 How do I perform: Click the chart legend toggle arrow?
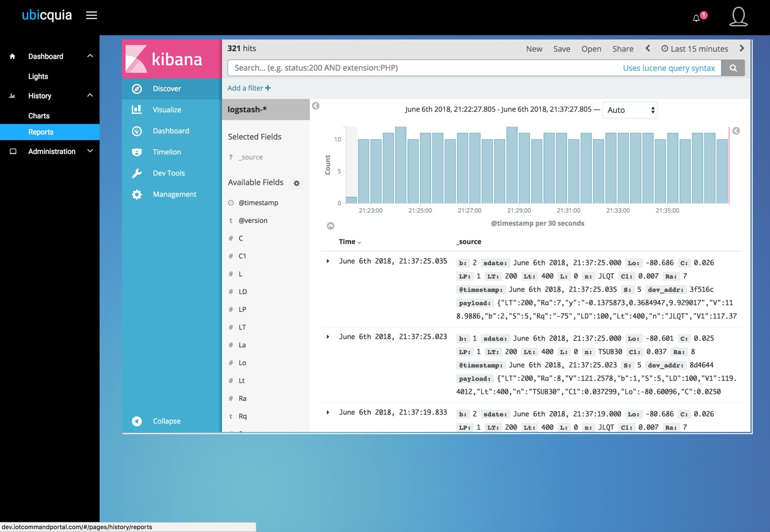[736, 131]
